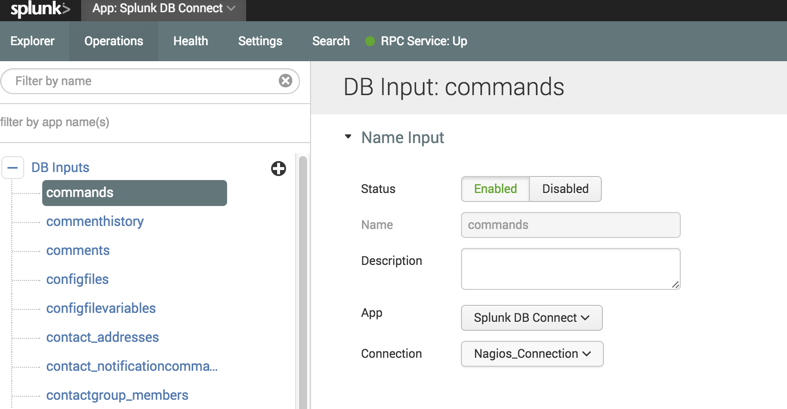The width and height of the screenshot is (787, 409).
Task: Set Status to Enabled
Action: click(495, 189)
